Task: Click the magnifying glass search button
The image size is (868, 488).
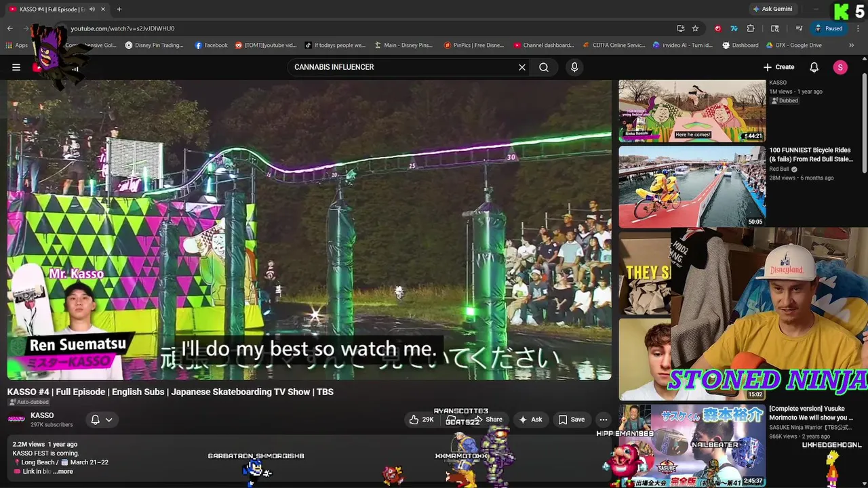Action: pyautogui.click(x=544, y=67)
